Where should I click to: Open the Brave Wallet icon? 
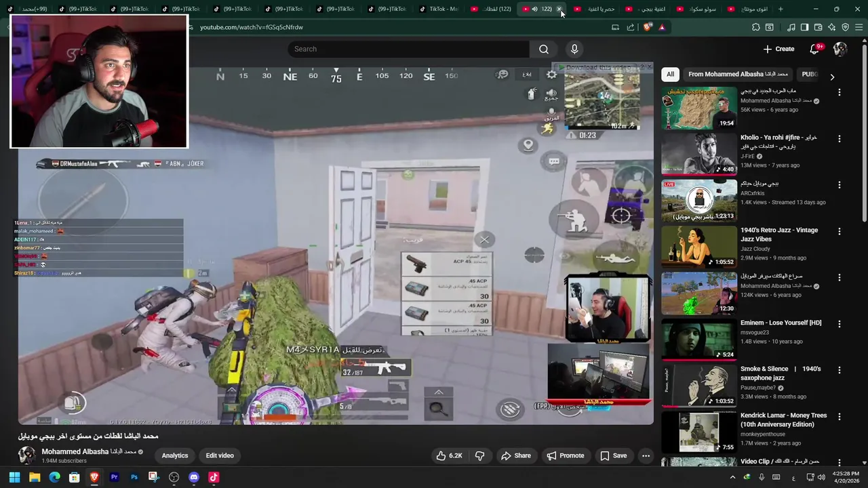[818, 27]
